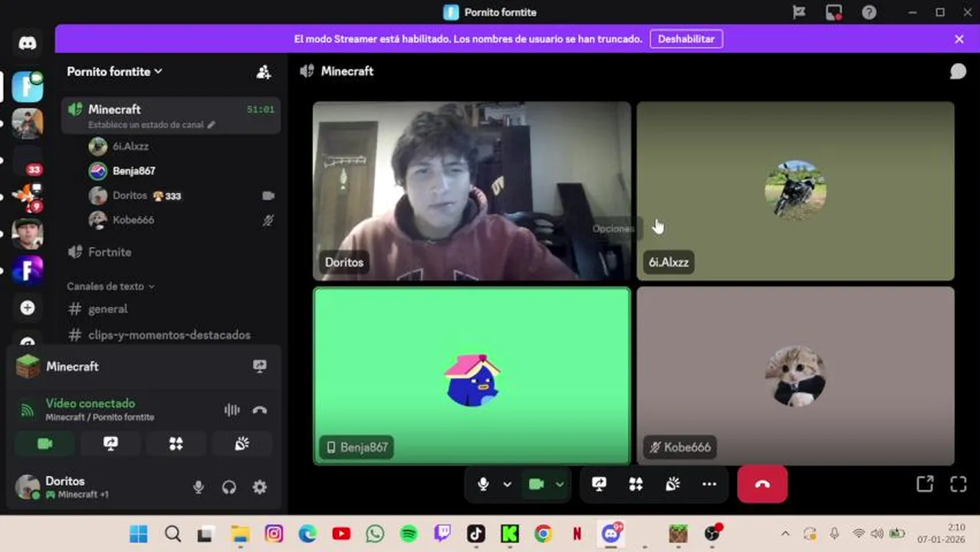This screenshot has width=980, height=552.
Task: Open help question mark icon
Action: coord(869,12)
